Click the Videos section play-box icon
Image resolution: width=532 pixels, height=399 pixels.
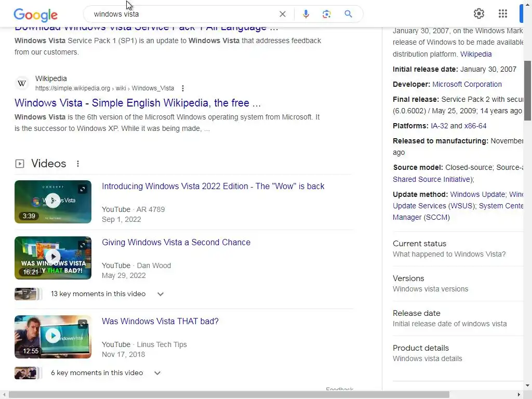[20, 164]
